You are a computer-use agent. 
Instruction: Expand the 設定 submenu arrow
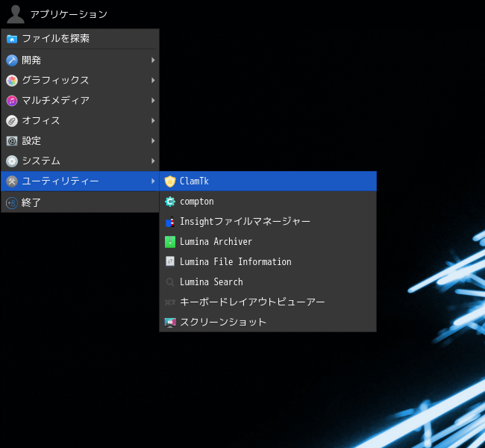[x=153, y=140]
